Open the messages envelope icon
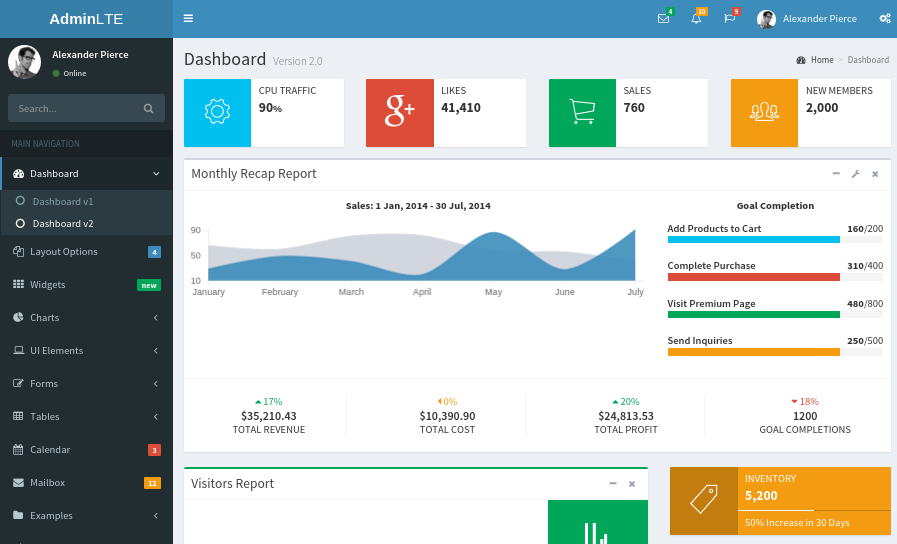 (x=663, y=19)
